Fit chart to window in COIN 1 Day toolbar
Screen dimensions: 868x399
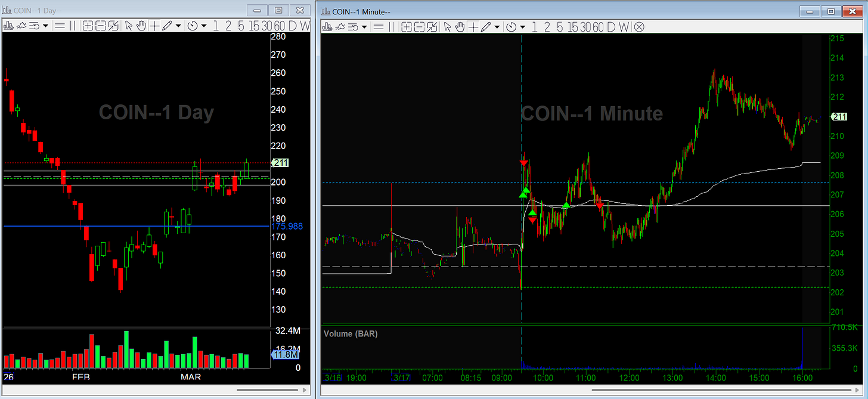tap(113, 26)
